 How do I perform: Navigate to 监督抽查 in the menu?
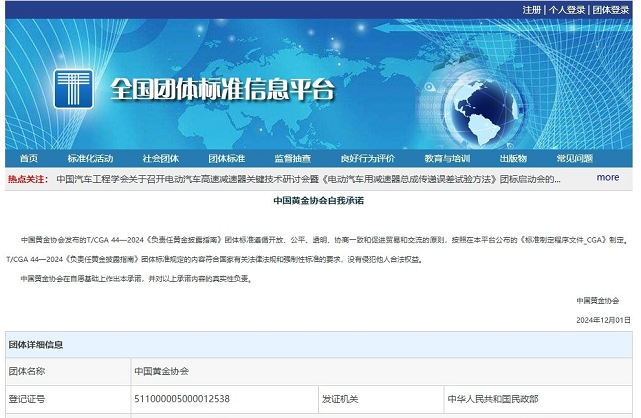click(x=292, y=158)
